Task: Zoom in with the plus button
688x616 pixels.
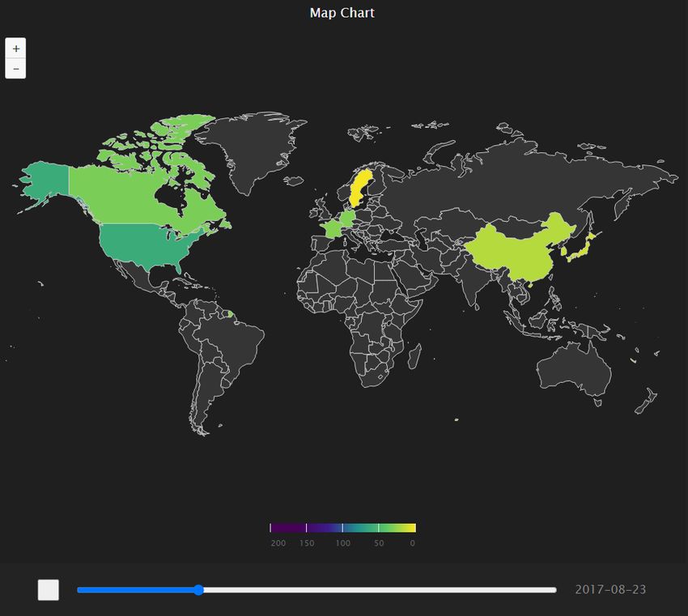Action: [16, 49]
